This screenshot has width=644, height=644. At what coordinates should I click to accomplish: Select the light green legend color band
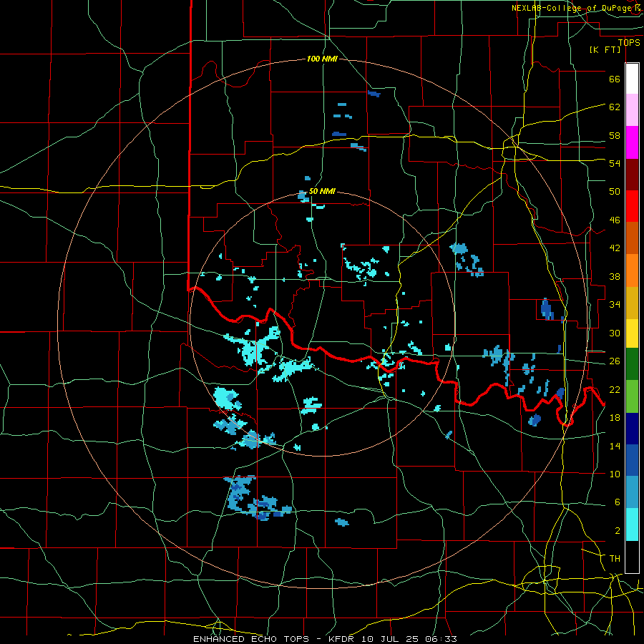click(x=632, y=396)
